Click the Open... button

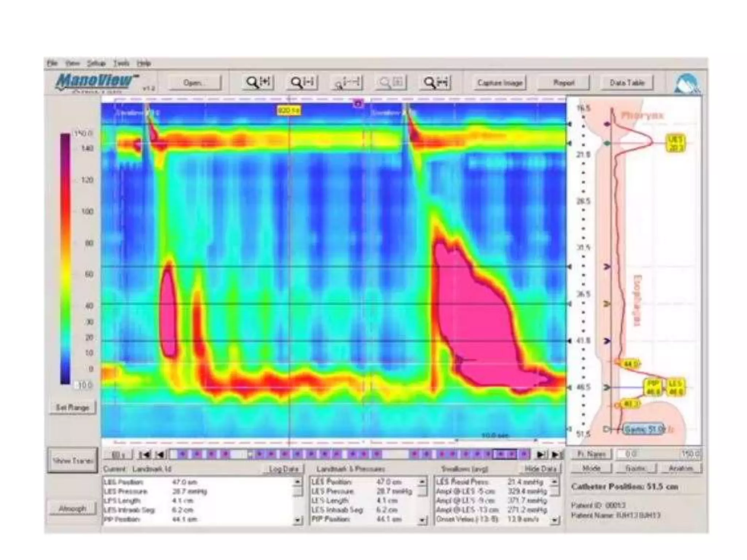click(194, 83)
